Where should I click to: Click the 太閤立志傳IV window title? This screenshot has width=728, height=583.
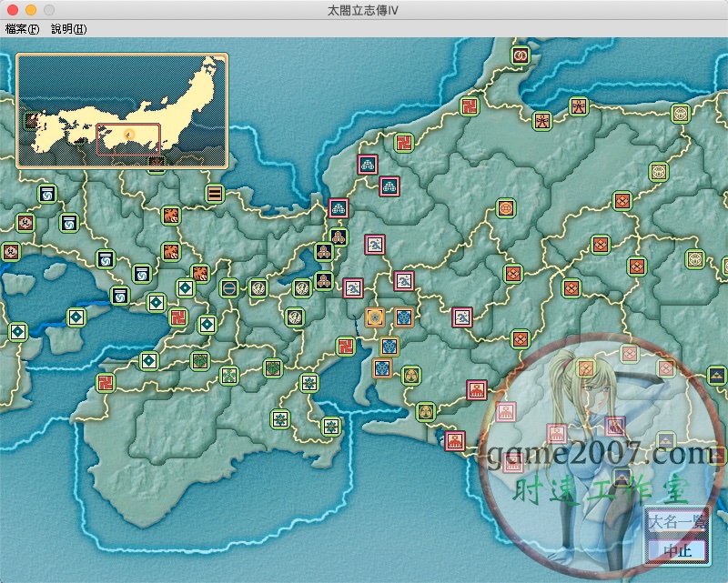(362, 10)
